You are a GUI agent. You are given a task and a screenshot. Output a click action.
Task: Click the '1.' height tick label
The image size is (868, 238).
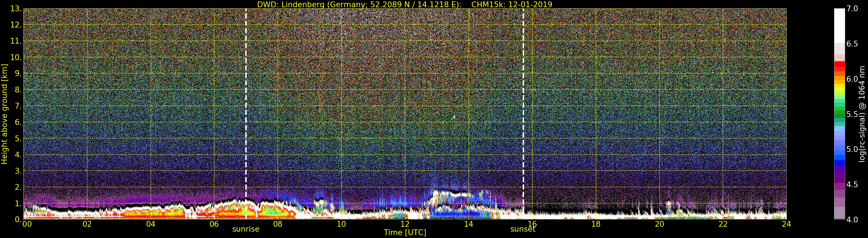[18, 203]
